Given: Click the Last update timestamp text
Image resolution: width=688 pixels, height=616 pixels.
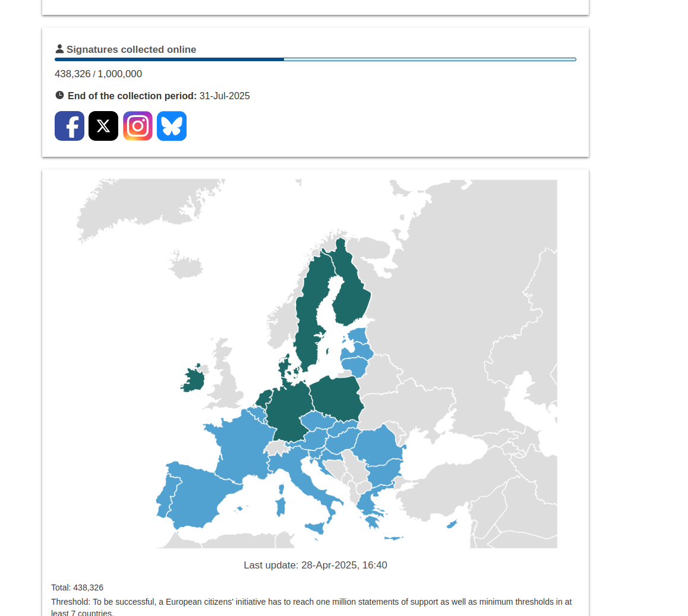Looking at the screenshot, I should 315,565.
